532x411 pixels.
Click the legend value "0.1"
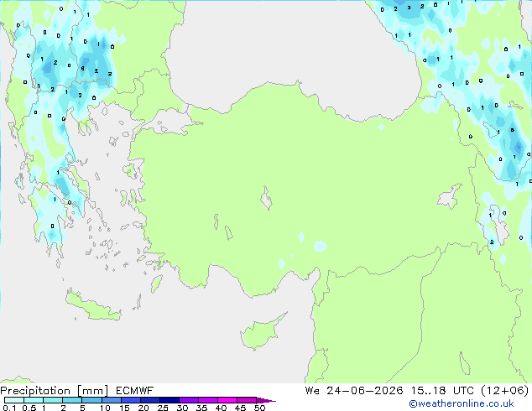[x=9, y=408]
